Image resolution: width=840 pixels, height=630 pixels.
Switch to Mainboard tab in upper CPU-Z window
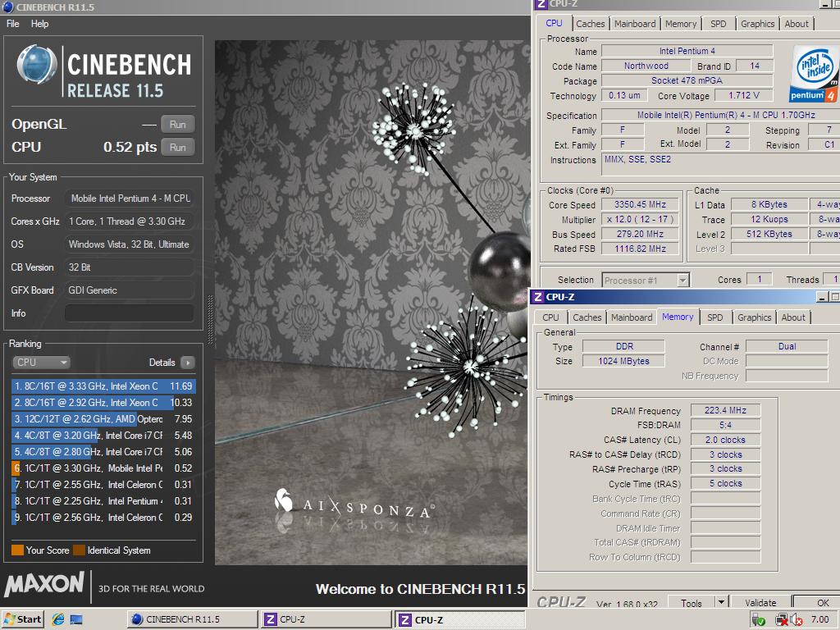click(x=635, y=24)
